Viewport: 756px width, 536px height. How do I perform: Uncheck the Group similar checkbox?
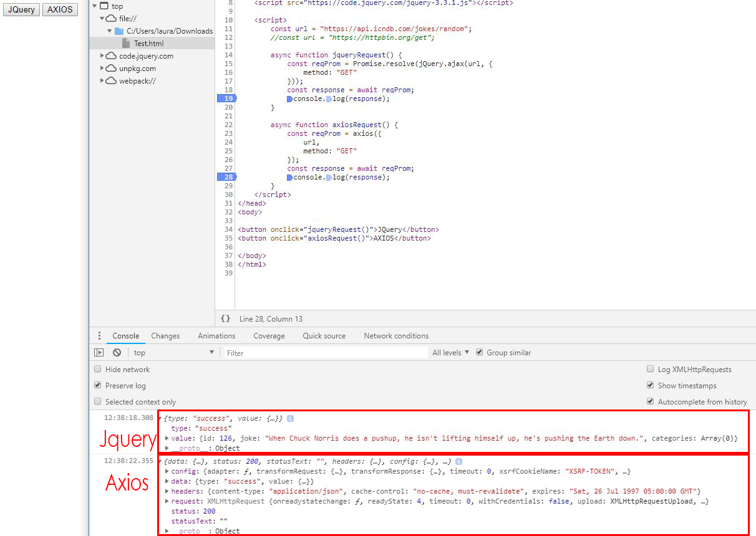click(x=479, y=352)
